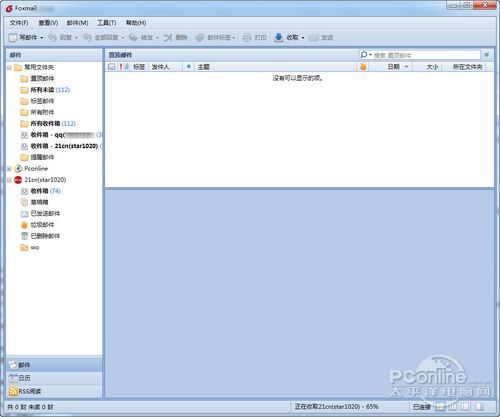Switch to the 邮件 navigation tab
Image resolution: width=500 pixels, height=417 pixels.
[x=54, y=365]
